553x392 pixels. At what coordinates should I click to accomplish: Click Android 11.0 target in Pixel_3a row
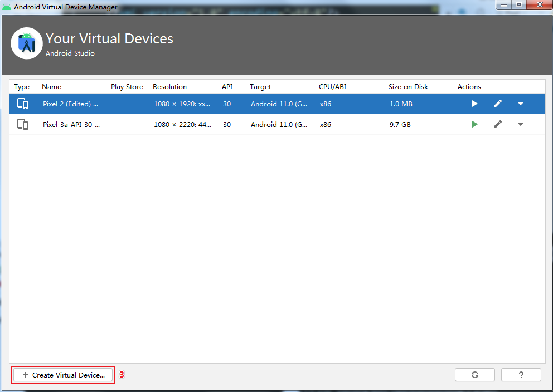[280, 124]
